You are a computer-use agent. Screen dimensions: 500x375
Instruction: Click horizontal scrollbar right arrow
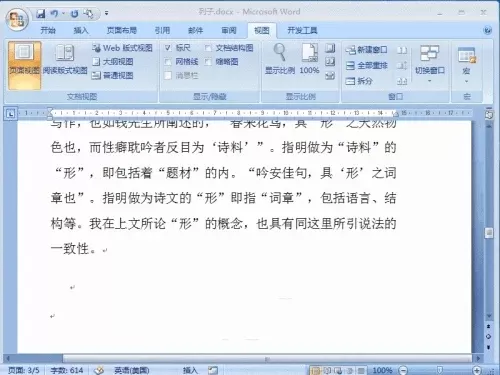click(478, 359)
